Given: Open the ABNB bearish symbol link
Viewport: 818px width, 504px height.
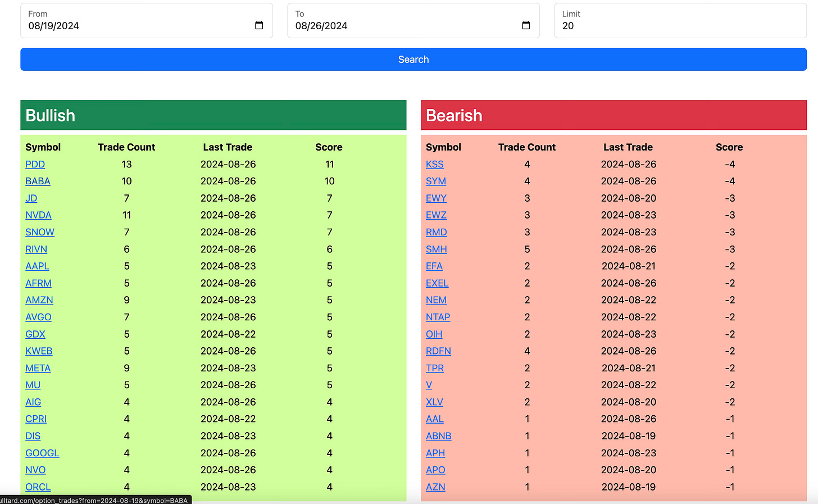Looking at the screenshot, I should (439, 436).
